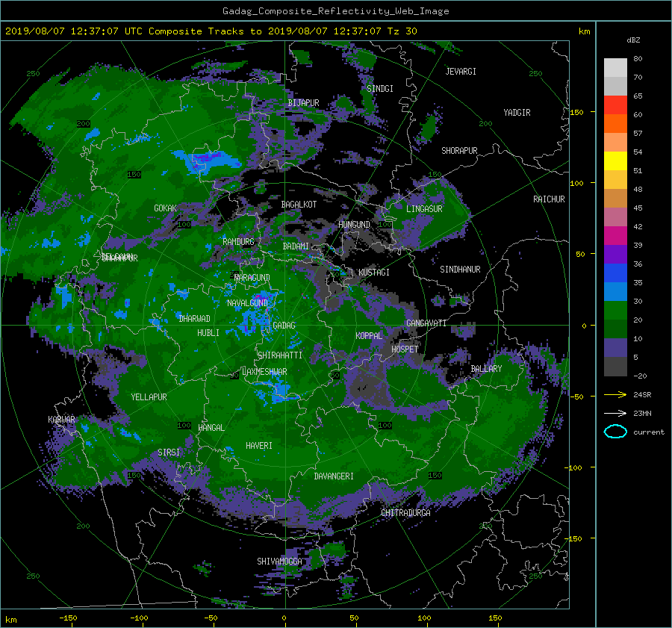
Task: Click the 'current' legend label
Action: [649, 432]
